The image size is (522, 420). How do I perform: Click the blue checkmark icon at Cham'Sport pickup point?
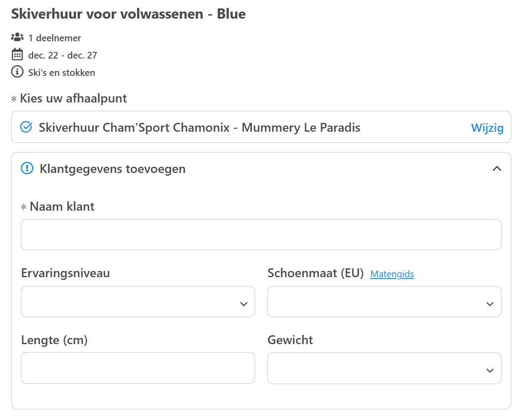point(27,127)
